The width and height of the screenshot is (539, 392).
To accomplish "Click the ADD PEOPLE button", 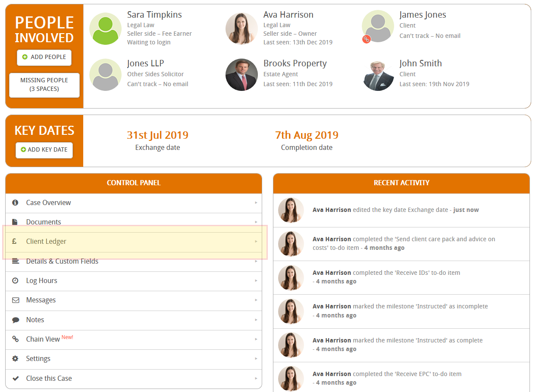I will (x=44, y=57).
